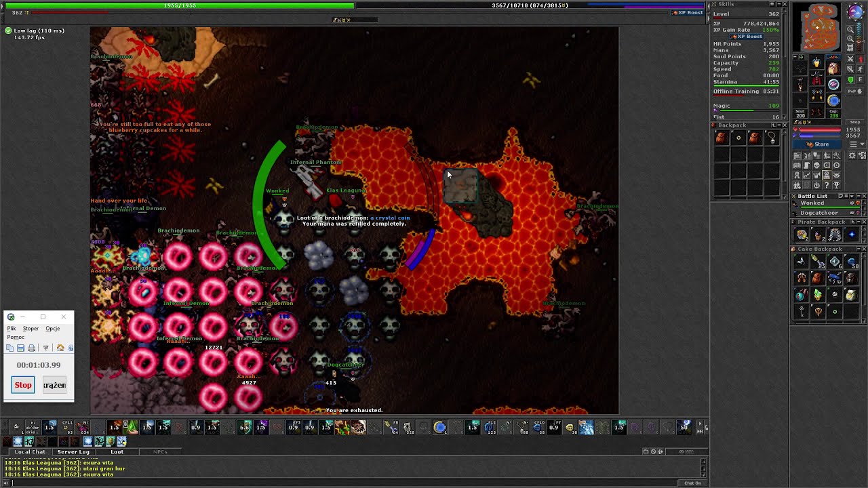Select the NPCs chat tab
The image size is (868, 488).
[160, 452]
